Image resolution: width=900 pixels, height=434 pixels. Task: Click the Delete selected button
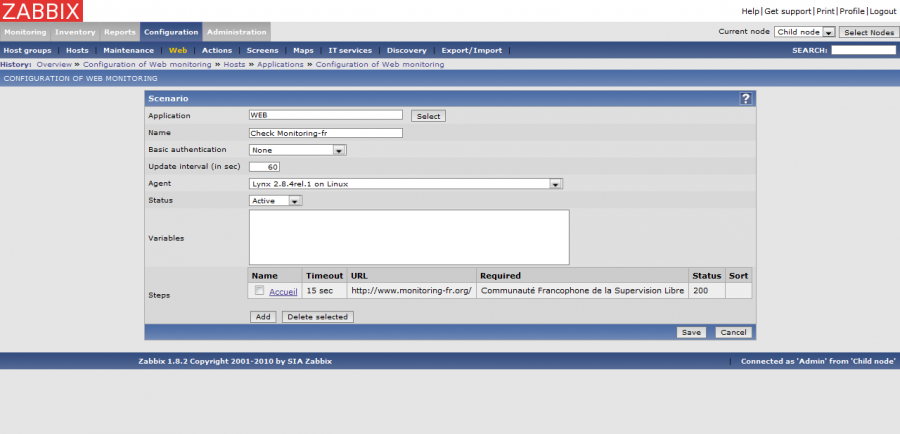[317, 317]
